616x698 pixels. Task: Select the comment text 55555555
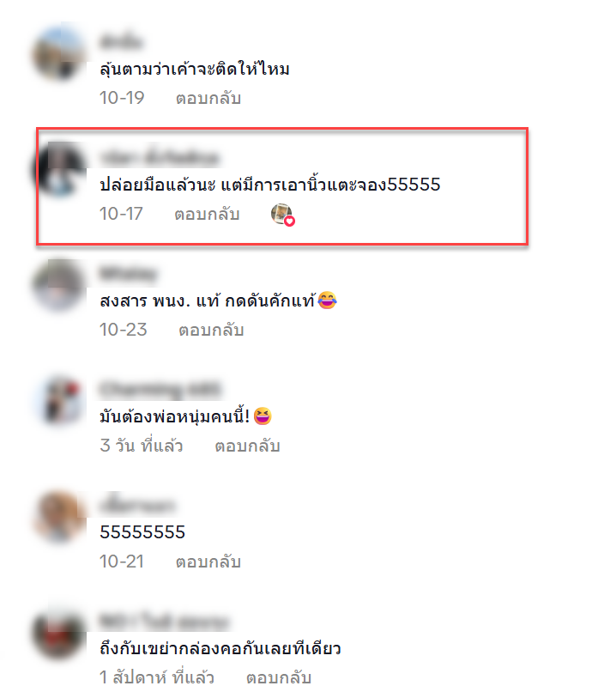142,532
